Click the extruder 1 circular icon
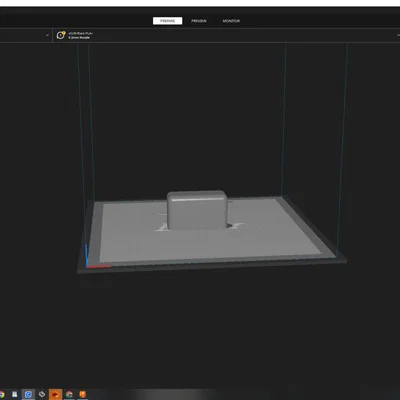This screenshot has height=400, width=400. (x=61, y=35)
